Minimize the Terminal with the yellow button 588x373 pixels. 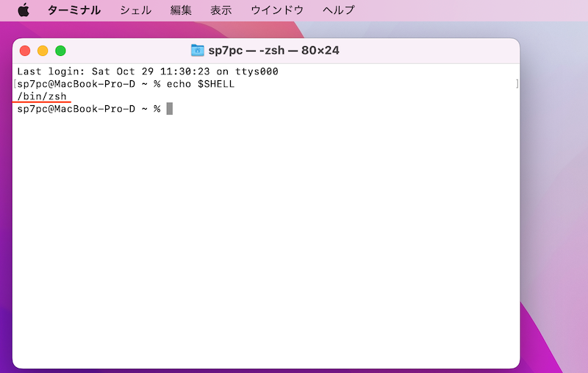point(43,51)
